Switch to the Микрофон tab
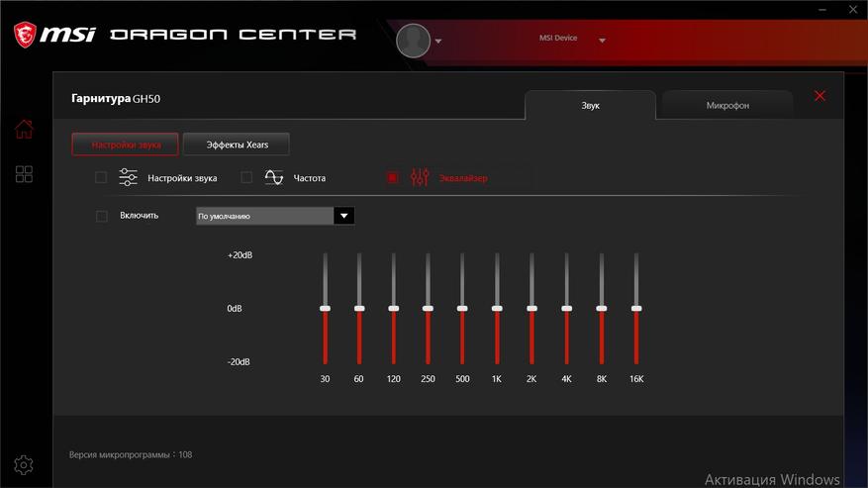Image resolution: width=868 pixels, height=488 pixels. (727, 105)
